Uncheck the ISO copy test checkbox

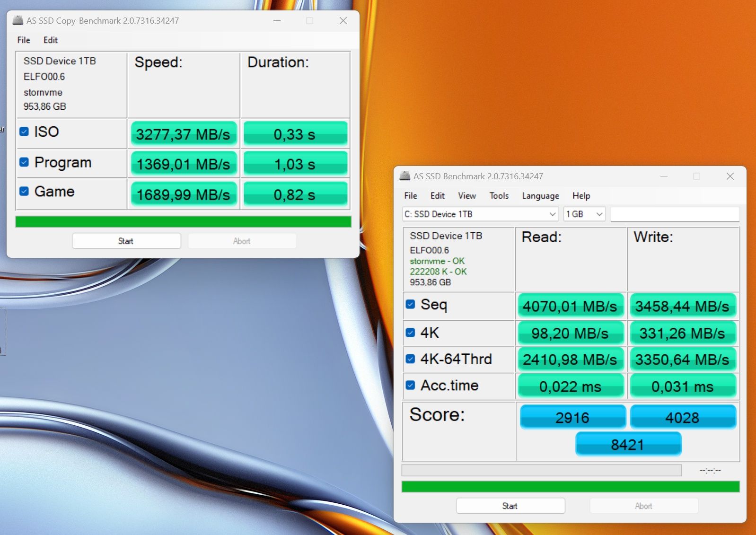pos(24,132)
